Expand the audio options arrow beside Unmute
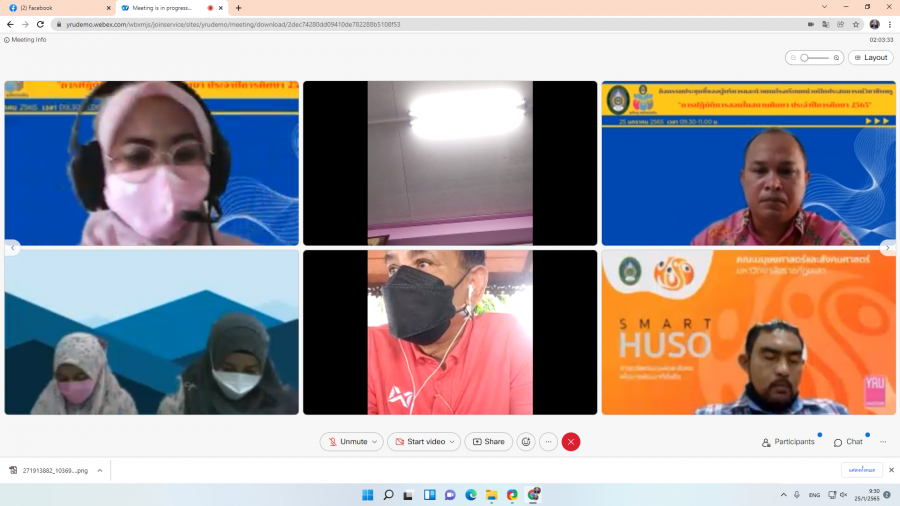 [376, 442]
